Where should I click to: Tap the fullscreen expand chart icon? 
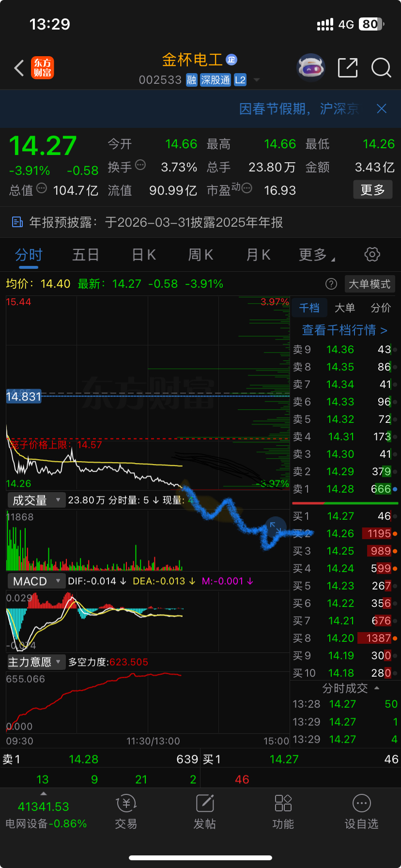(276, 528)
